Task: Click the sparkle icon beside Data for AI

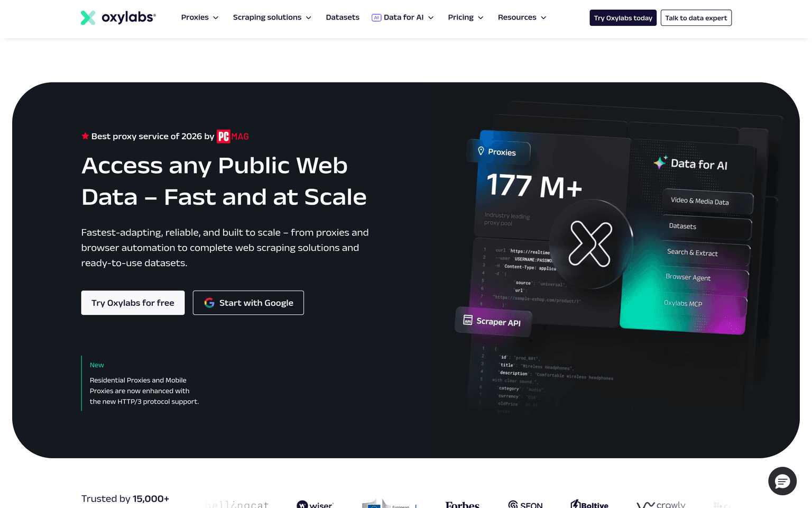Action: (660, 162)
